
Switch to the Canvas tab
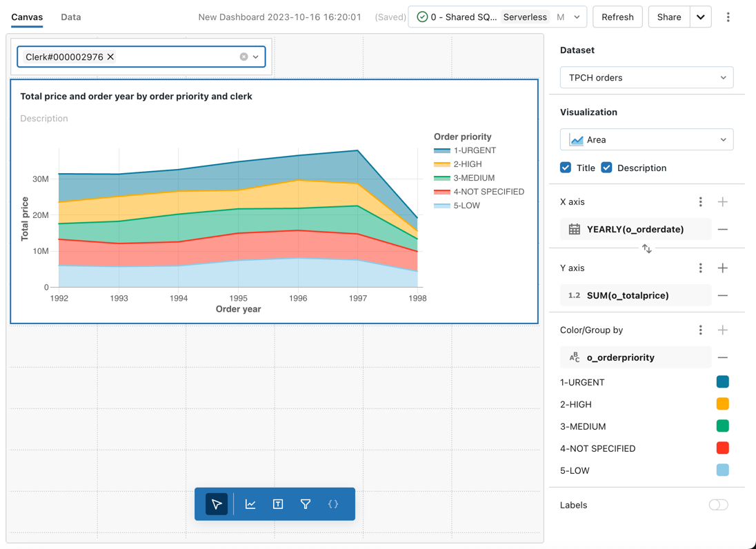click(27, 17)
